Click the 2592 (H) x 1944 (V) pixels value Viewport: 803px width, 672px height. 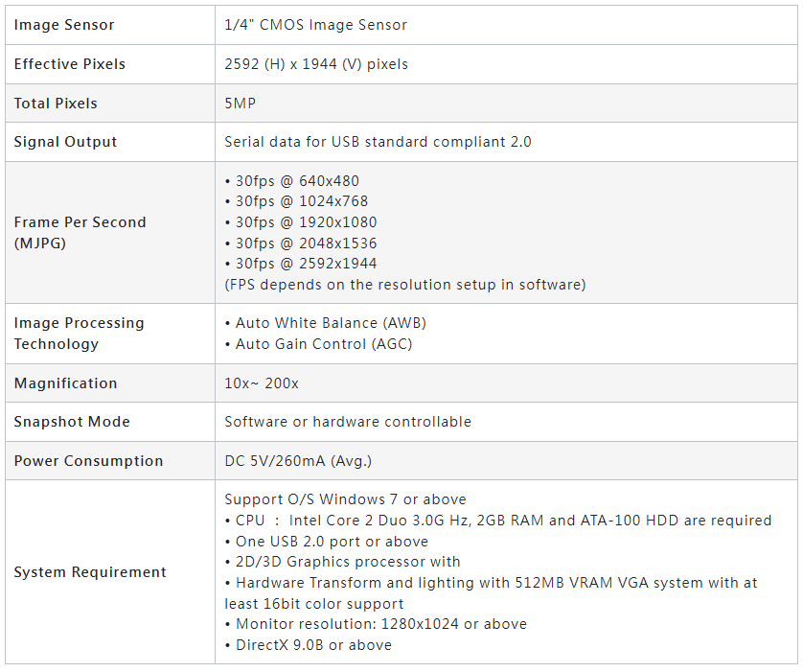[316, 64]
